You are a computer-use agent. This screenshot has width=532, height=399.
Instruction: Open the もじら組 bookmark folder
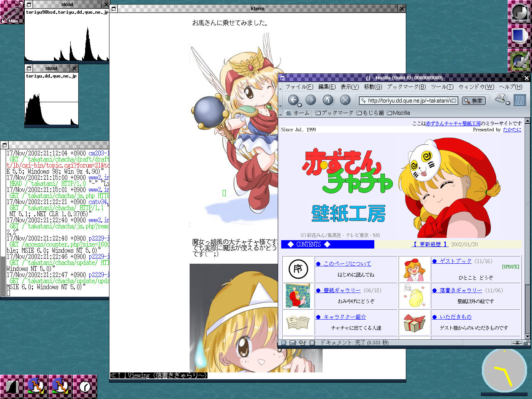(x=370, y=113)
